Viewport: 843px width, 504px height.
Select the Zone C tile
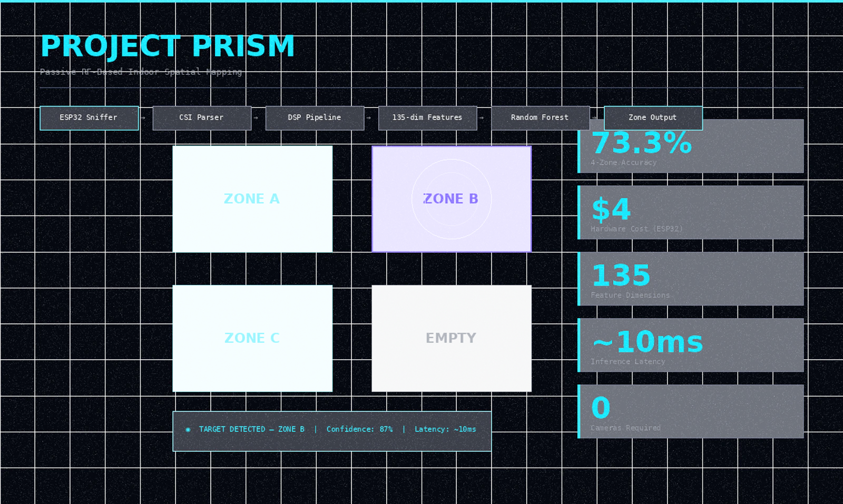click(252, 338)
